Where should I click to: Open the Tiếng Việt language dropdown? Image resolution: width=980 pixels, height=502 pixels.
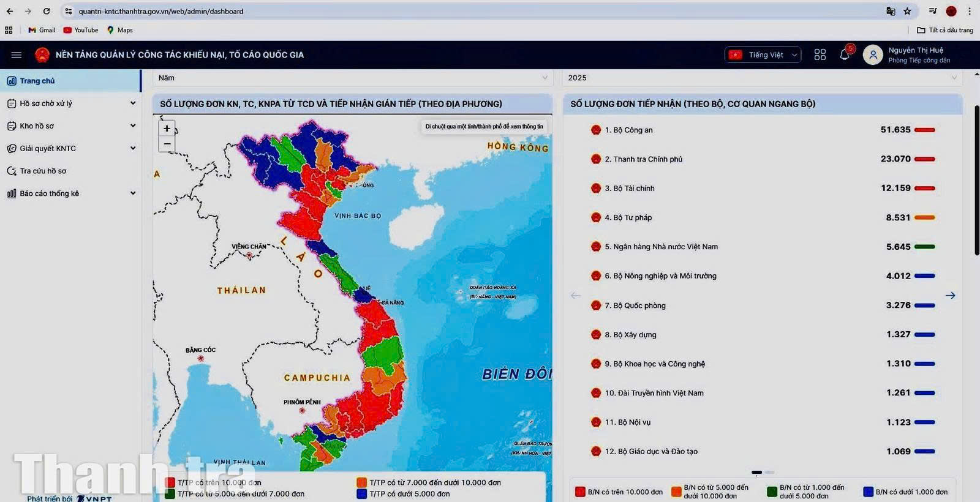pyautogui.click(x=763, y=55)
